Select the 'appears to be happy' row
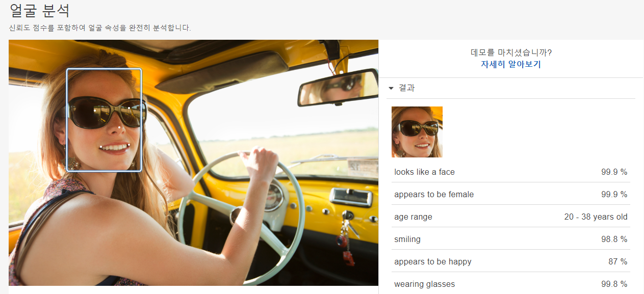The image size is (644, 294). point(511,261)
